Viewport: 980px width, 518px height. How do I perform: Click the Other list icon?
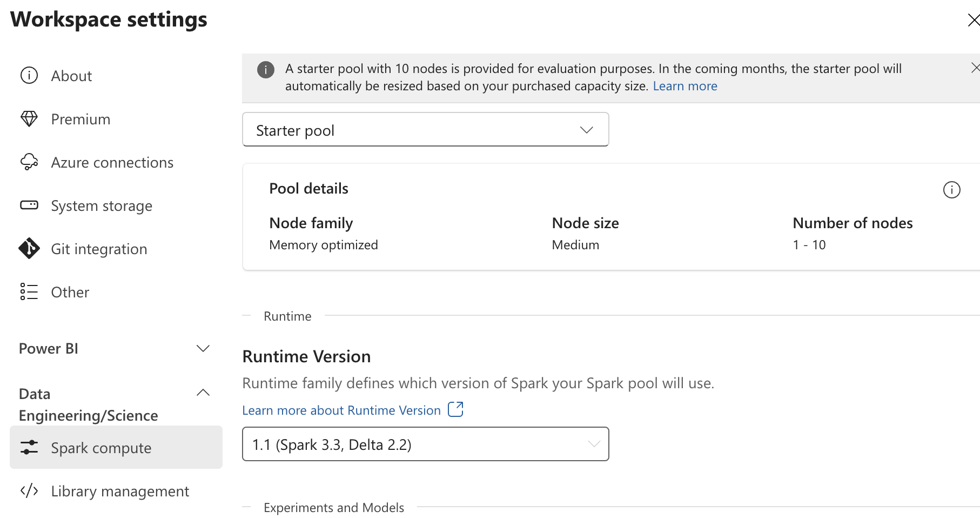[29, 292]
